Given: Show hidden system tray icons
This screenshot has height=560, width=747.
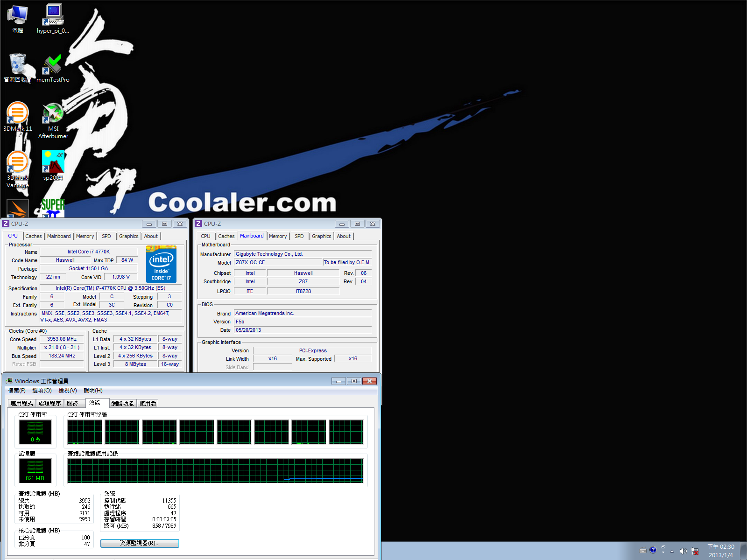Looking at the screenshot, I should (x=672, y=551).
